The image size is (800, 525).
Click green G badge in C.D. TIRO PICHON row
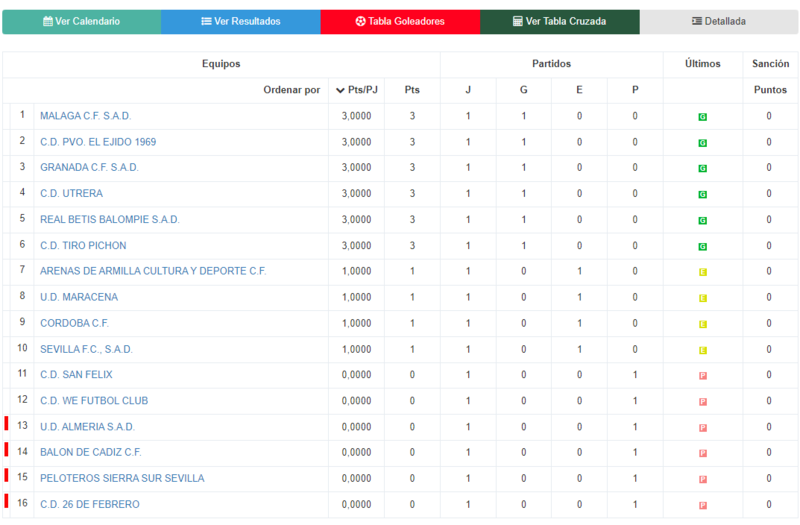pos(703,247)
